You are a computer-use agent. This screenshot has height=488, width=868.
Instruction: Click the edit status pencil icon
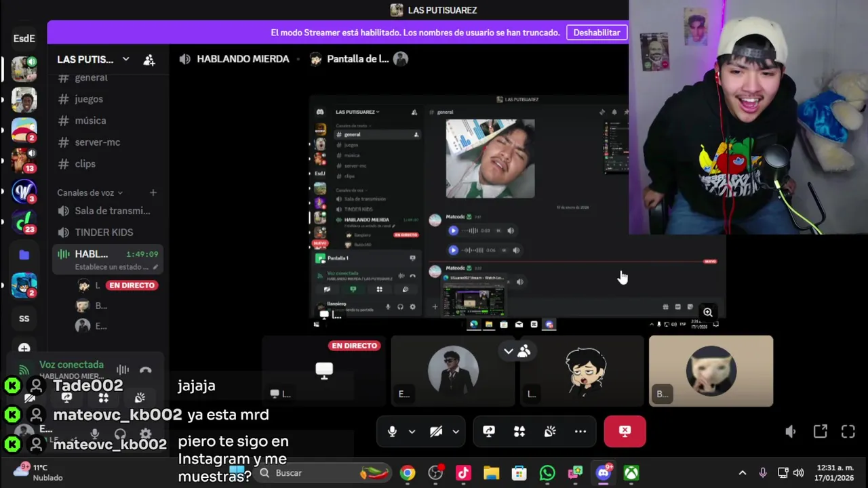pyautogui.click(x=155, y=267)
